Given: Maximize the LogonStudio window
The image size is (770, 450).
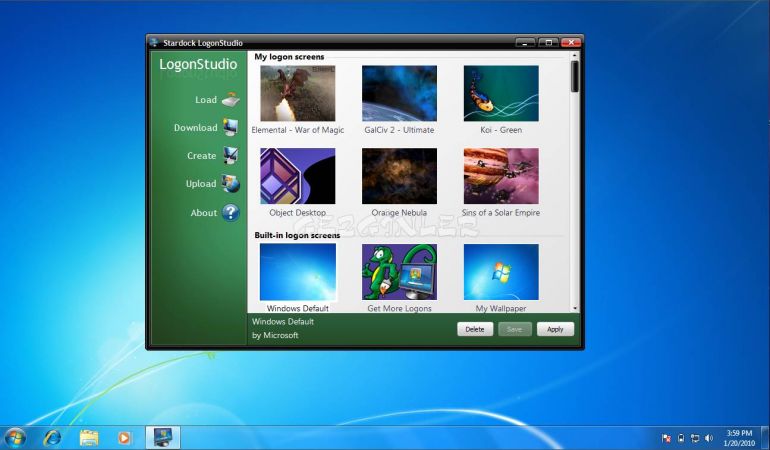Looking at the screenshot, I should 548,43.
